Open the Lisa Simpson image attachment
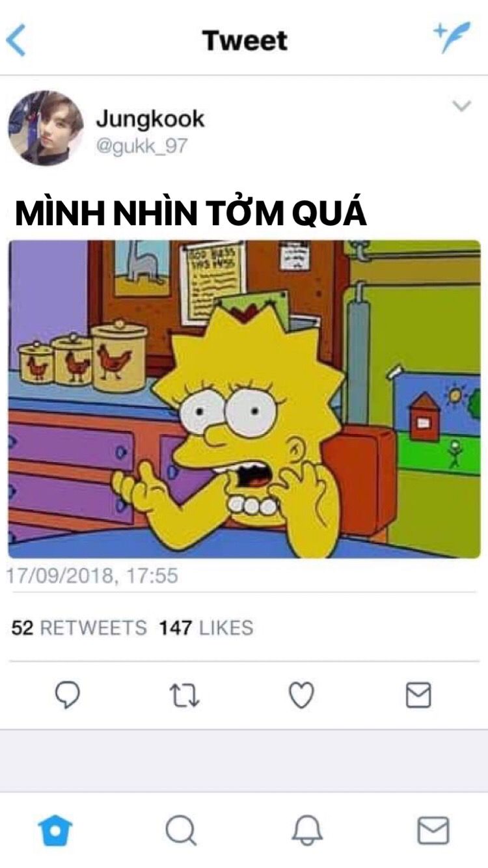This screenshot has width=488, height=868. (x=244, y=399)
